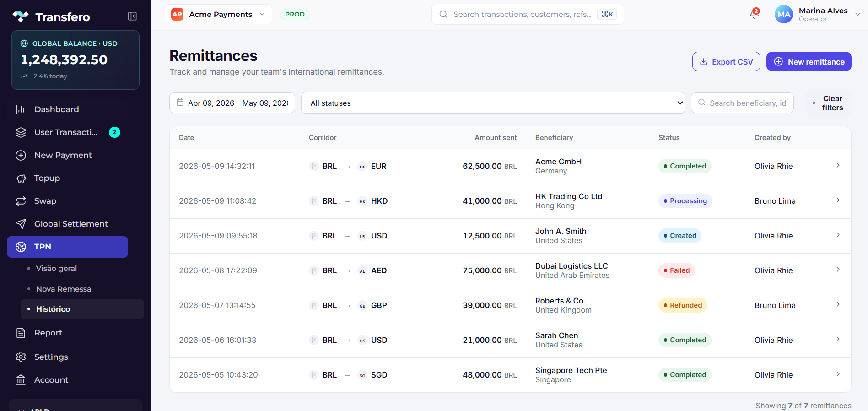Click Bruno Lima in the Roberts row

tap(775, 305)
